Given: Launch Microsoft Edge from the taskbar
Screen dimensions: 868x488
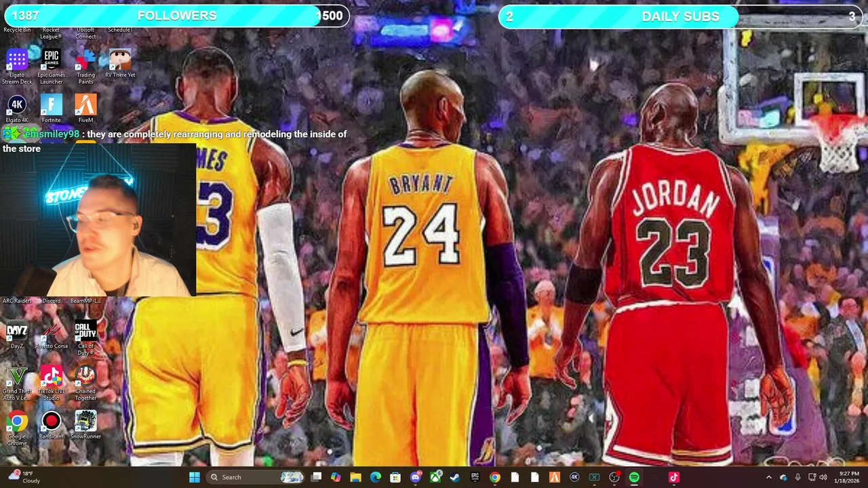Looking at the screenshot, I should 375,477.
